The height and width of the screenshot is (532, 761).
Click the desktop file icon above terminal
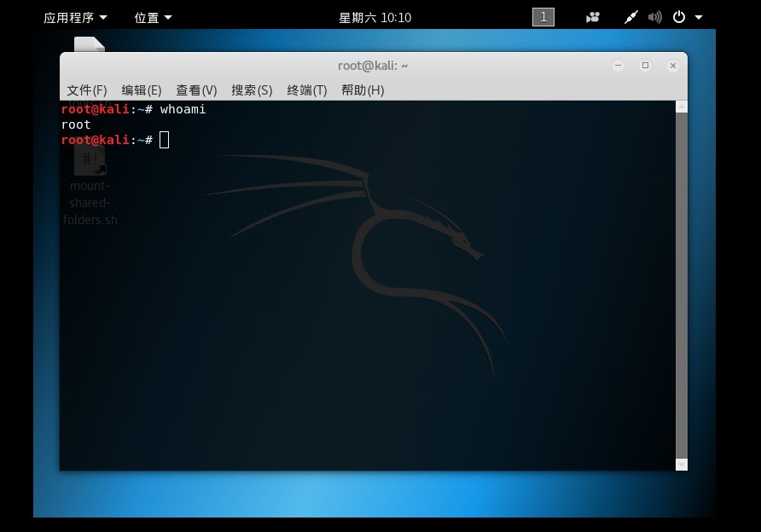90,44
